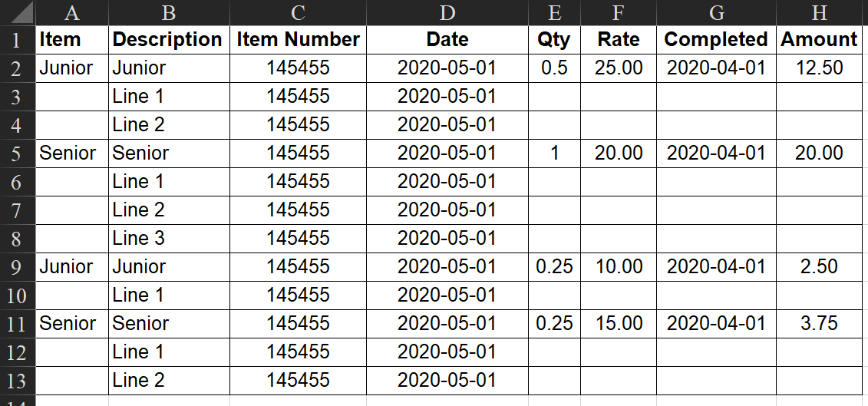The width and height of the screenshot is (868, 406).
Task: Click the Amount cell showing 2.50
Action: tap(819, 266)
